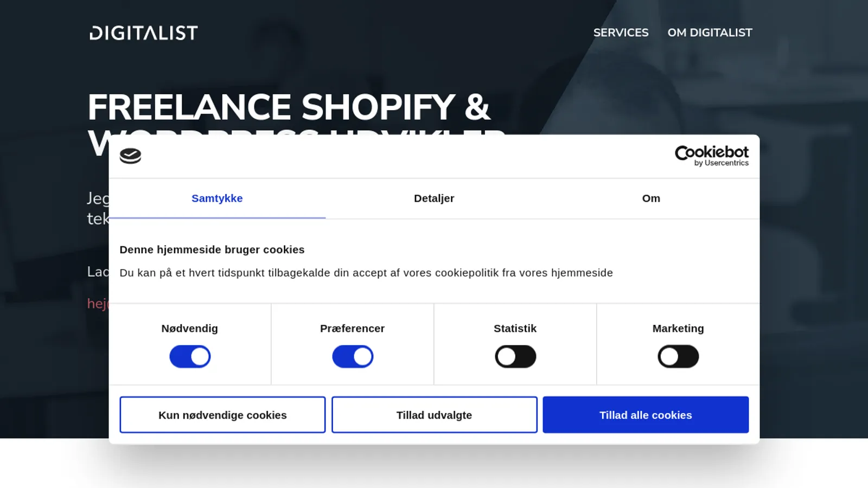
Task: Turn on the Marketing cookies switch
Action: [x=678, y=357]
